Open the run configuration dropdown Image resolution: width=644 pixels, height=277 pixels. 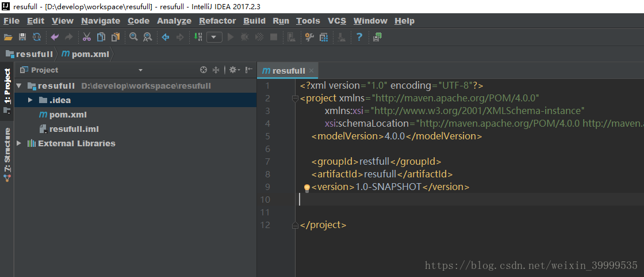(214, 37)
